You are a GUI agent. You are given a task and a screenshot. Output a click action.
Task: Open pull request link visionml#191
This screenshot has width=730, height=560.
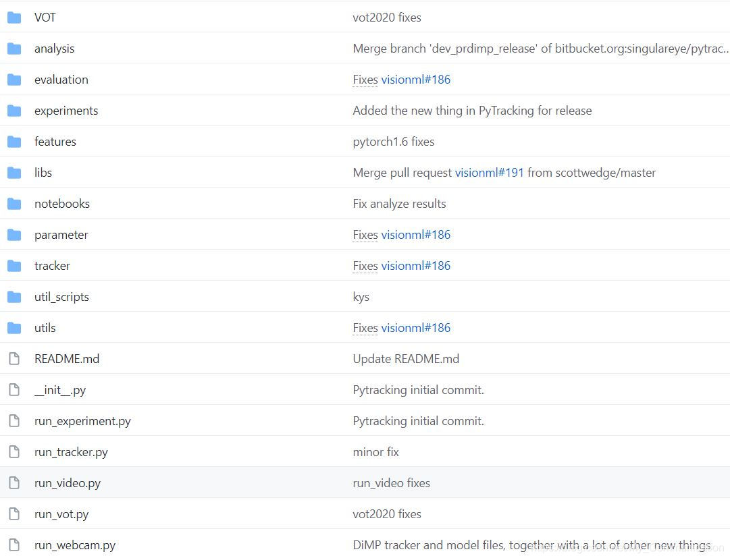(489, 172)
